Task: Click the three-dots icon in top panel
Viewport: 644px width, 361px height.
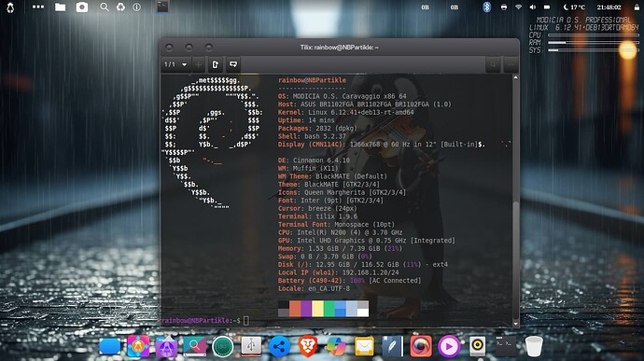Action: pos(38,7)
